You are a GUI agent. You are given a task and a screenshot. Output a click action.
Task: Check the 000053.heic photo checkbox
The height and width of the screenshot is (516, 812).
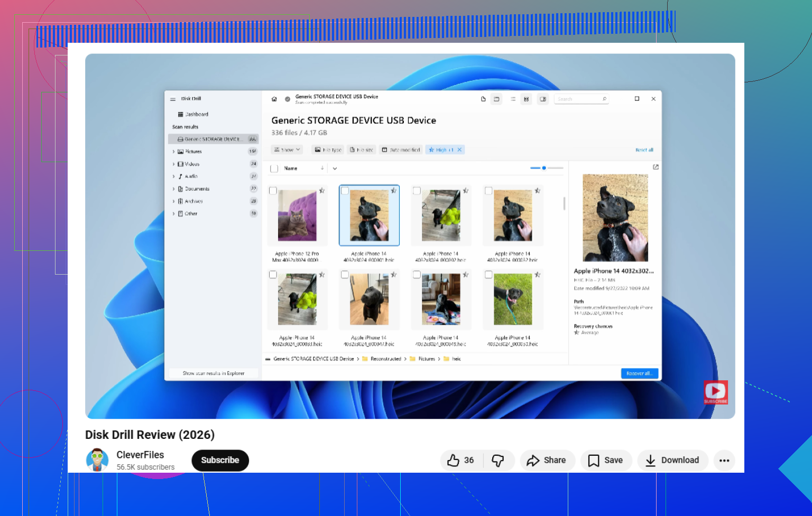pyautogui.click(x=488, y=275)
